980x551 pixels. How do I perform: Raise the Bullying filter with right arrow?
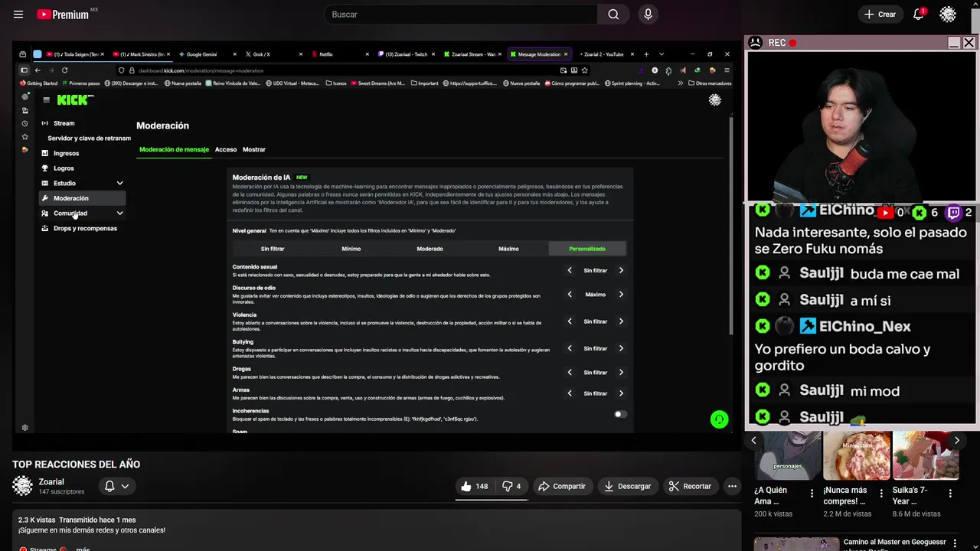point(621,348)
